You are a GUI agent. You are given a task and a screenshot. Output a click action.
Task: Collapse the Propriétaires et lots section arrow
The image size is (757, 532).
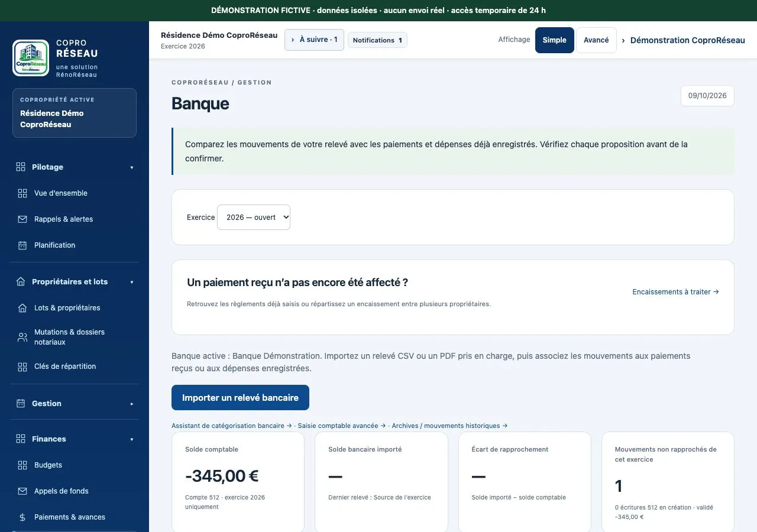132,282
